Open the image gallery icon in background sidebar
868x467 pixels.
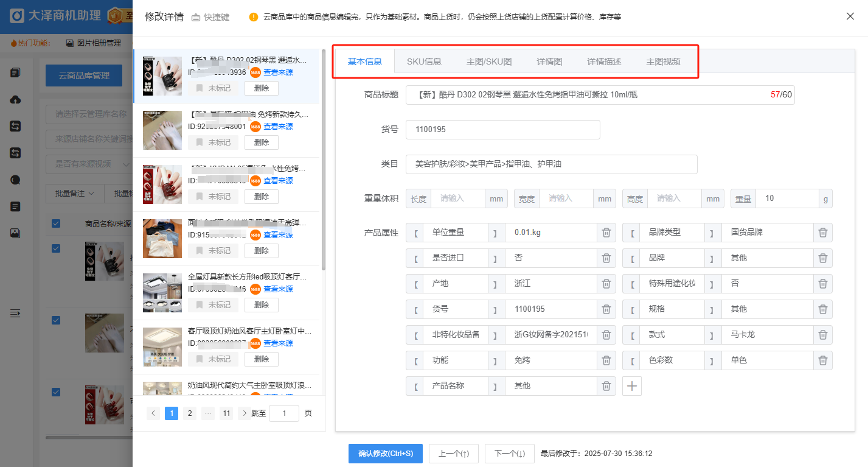16,233
